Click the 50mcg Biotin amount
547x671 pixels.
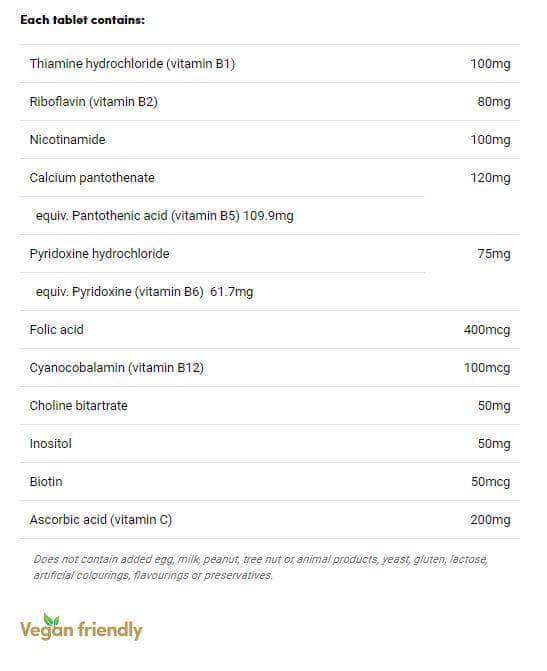pos(491,481)
